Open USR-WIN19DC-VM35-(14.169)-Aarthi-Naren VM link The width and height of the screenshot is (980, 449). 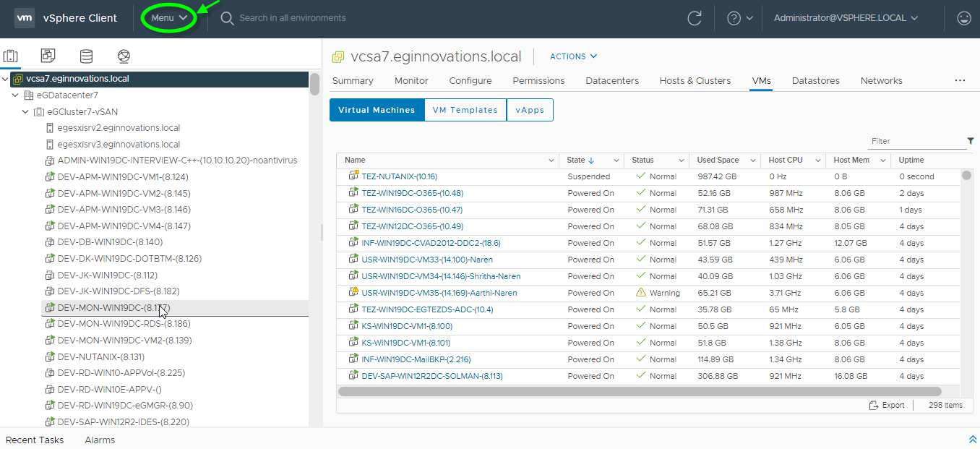[439, 293]
